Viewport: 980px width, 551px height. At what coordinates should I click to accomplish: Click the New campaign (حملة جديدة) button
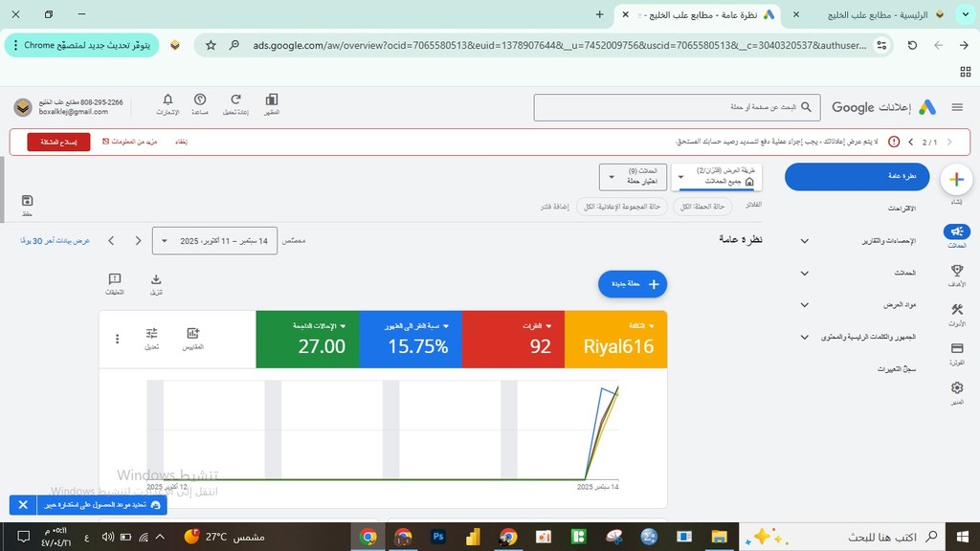[633, 284]
